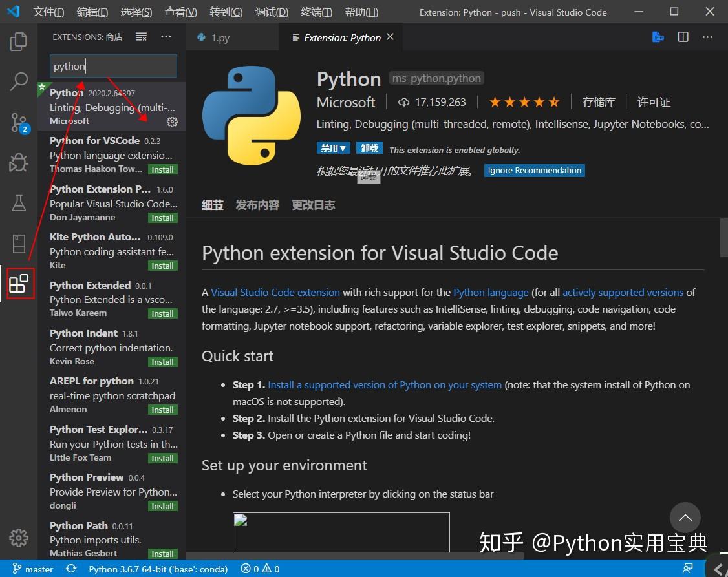
Task: Open the Visual Studio Code extension link
Action: coord(275,292)
